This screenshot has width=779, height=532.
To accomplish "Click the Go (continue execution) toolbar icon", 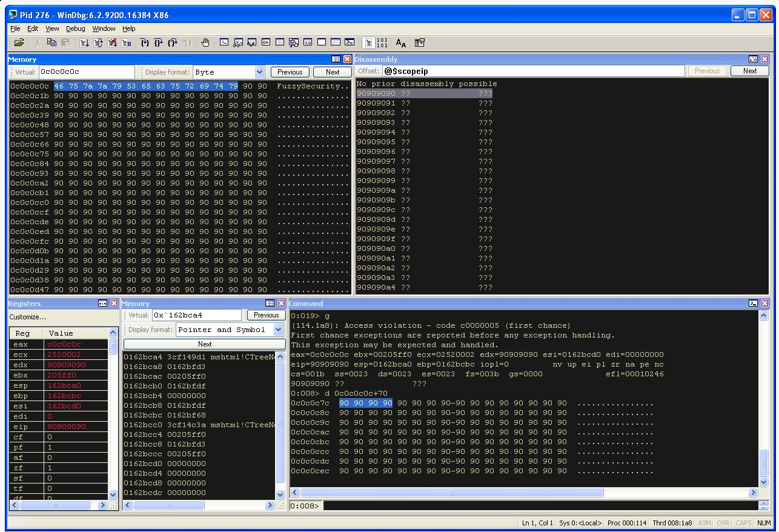I will pyautogui.click(x=84, y=42).
